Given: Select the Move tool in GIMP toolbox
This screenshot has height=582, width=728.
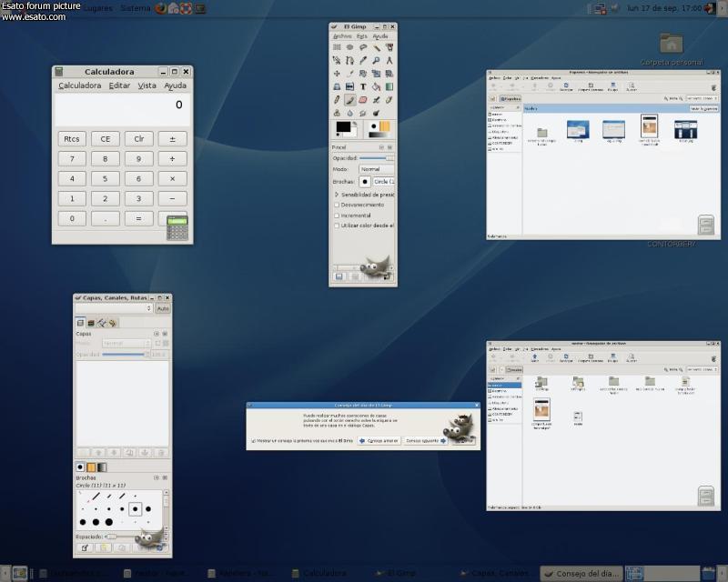Looking at the screenshot, I should 337,74.
